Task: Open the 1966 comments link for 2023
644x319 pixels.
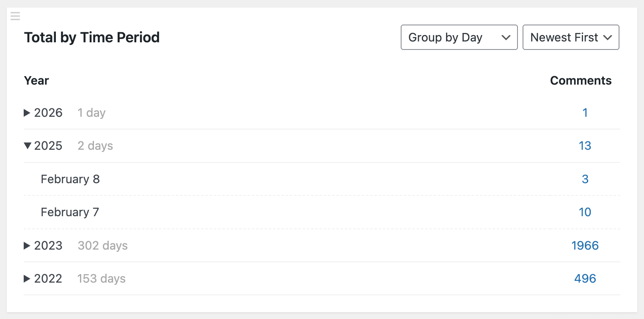Action: tap(585, 246)
